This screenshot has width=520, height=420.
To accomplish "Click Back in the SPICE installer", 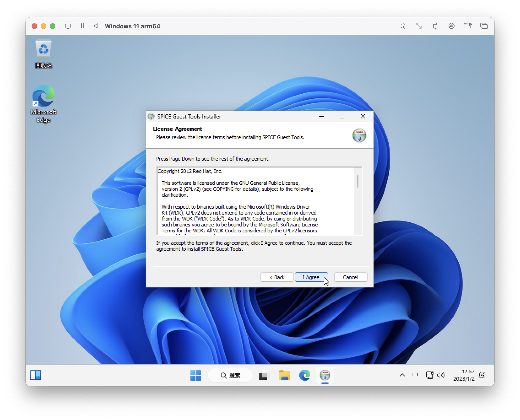I will 277,277.
